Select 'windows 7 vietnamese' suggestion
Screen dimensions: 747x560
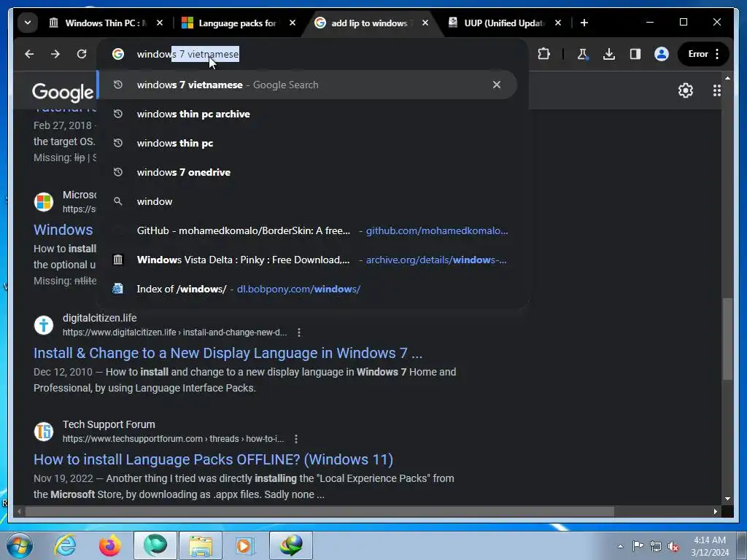click(x=307, y=85)
